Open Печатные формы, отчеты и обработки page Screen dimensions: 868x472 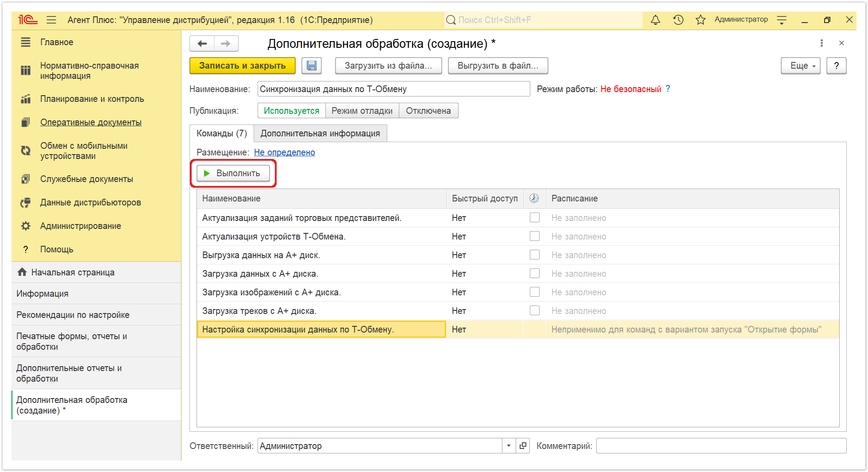tap(96, 341)
